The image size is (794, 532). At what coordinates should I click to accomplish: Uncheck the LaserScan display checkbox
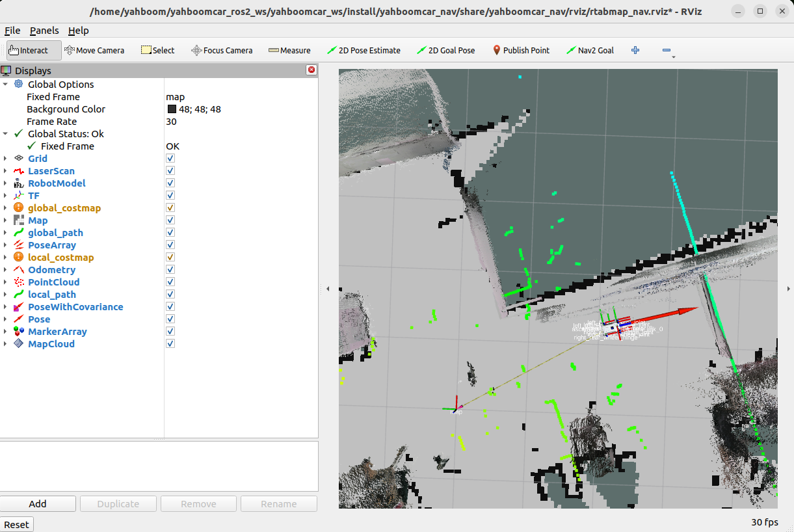click(x=170, y=171)
